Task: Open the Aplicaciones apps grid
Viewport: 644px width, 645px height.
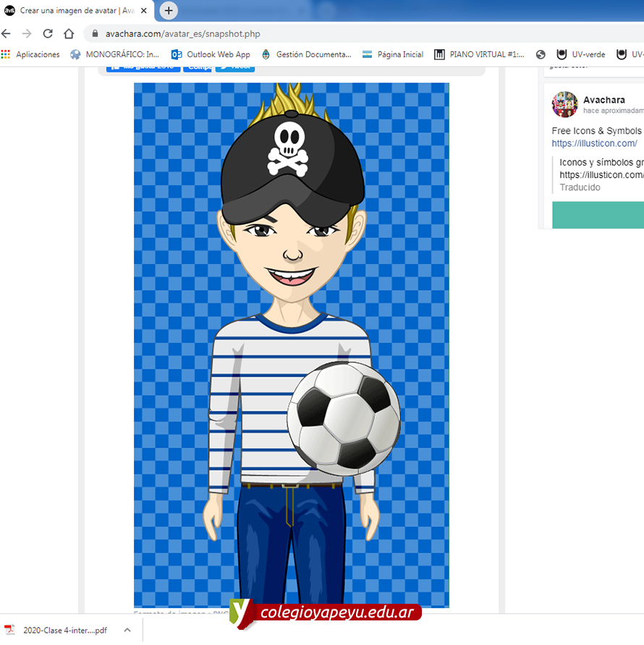Action: point(7,54)
